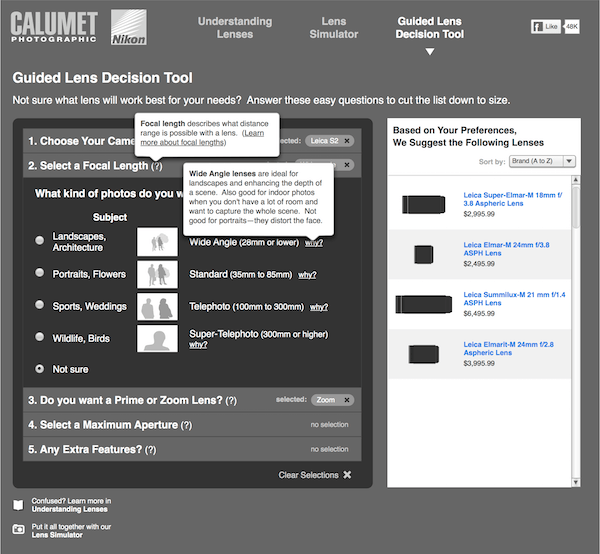Click the Leica Elmar-M 24mm f/3.8 lens image
This screenshot has width=600, height=554.
click(424, 254)
